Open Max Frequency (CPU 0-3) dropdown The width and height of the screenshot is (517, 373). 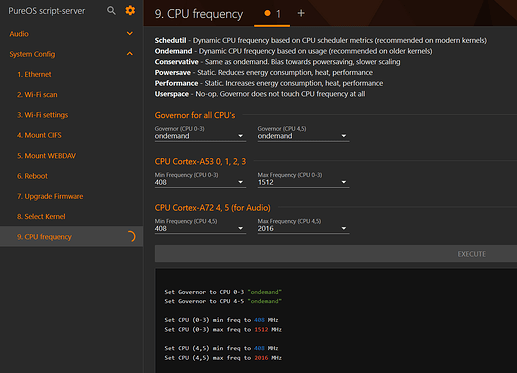303,182
